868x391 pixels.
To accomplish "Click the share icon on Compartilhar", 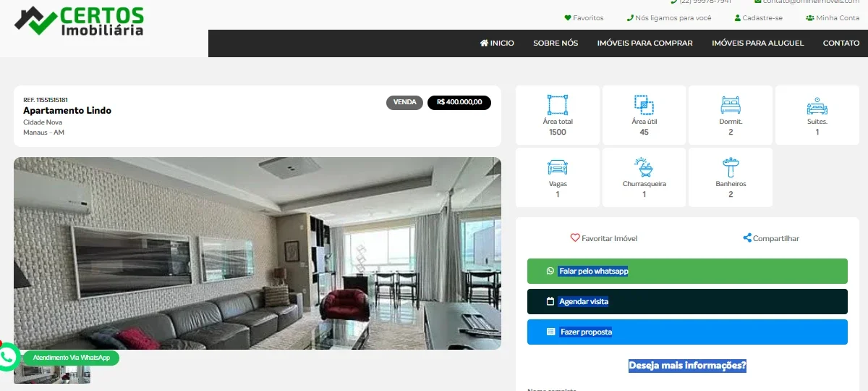I will pyautogui.click(x=747, y=237).
